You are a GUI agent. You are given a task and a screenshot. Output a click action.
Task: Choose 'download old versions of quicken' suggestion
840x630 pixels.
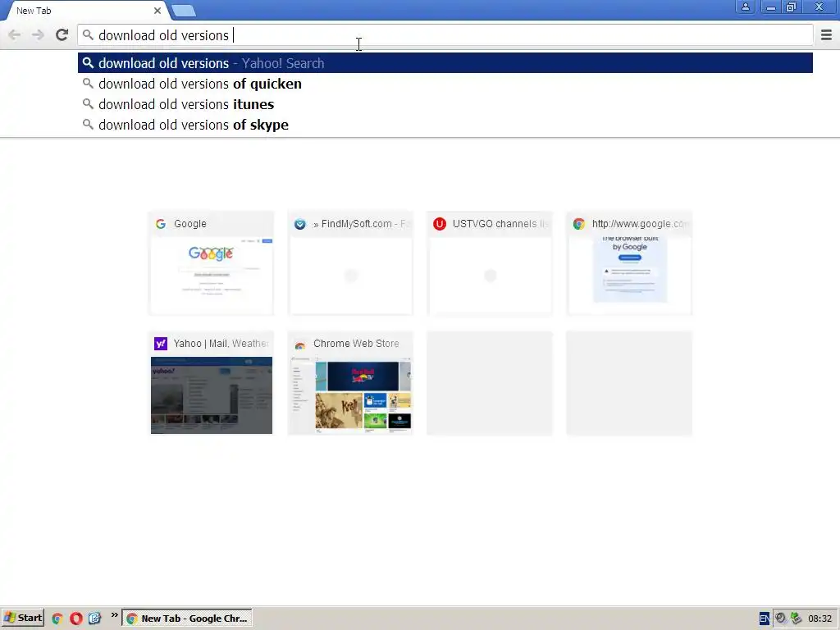(x=445, y=84)
